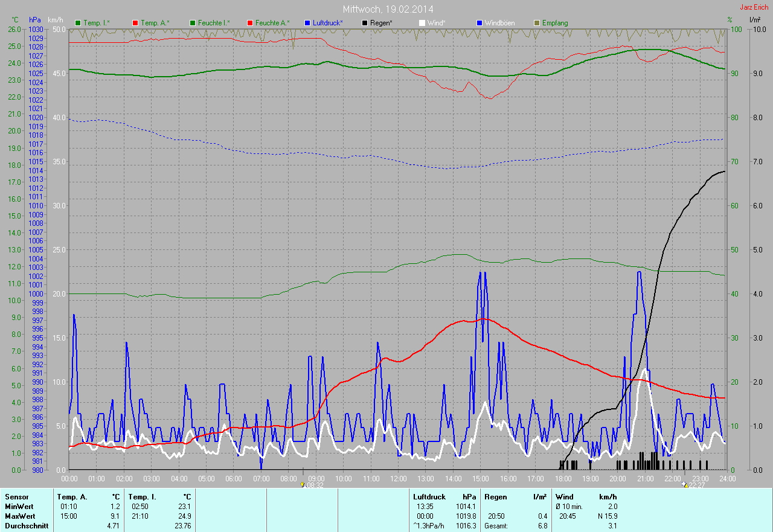Click the olive Empfang legend square
The image size is (773, 532).
[537, 23]
